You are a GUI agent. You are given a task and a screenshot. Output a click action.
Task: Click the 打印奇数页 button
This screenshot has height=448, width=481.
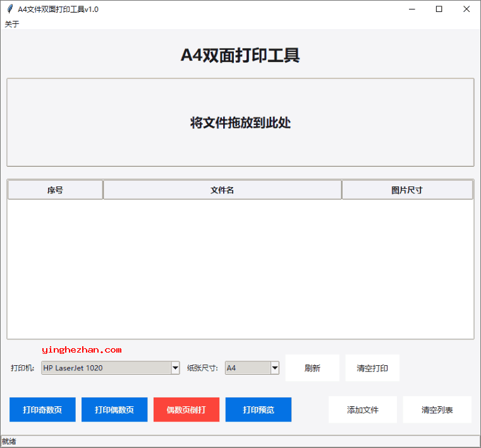(42, 409)
